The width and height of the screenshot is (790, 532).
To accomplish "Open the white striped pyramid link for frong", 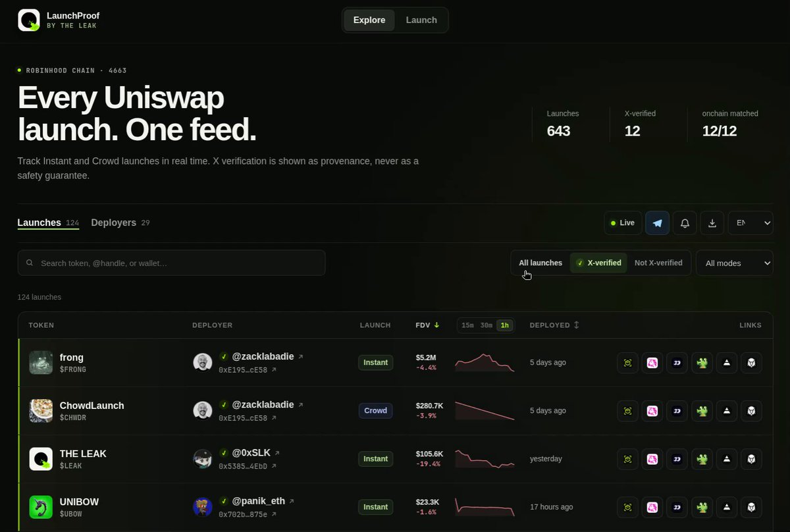I will [726, 363].
